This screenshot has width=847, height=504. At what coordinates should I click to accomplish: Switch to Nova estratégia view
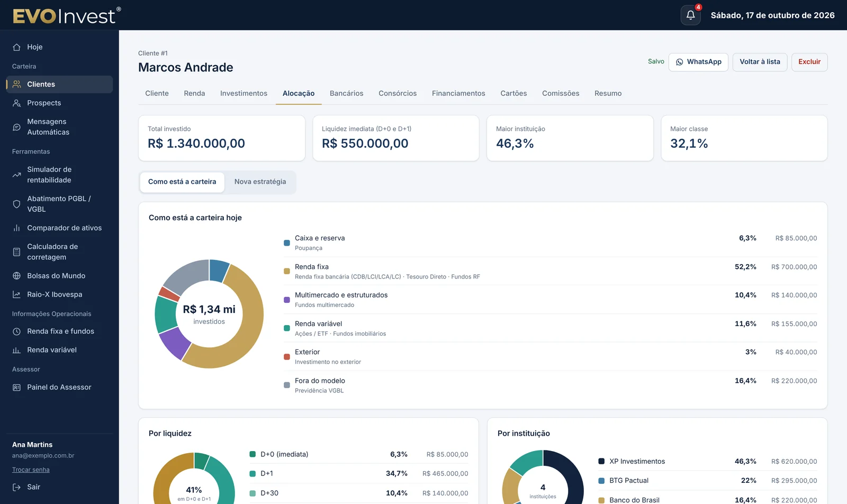(x=260, y=182)
